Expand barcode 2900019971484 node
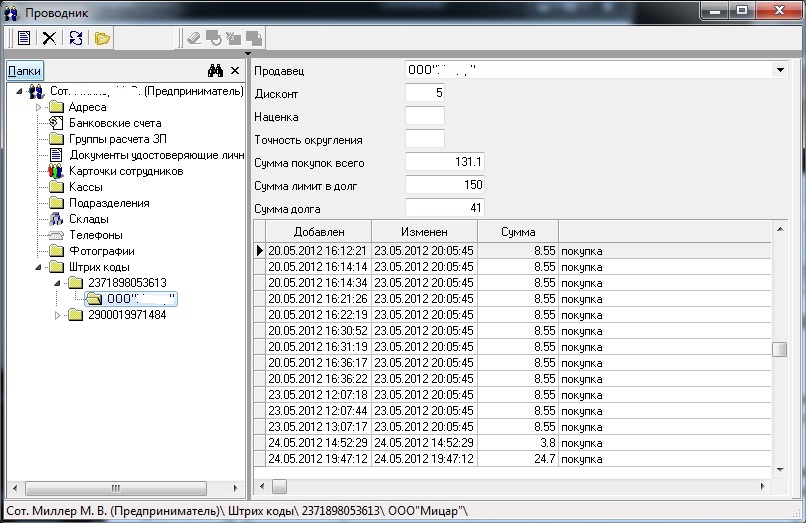The image size is (806, 523). 57,315
